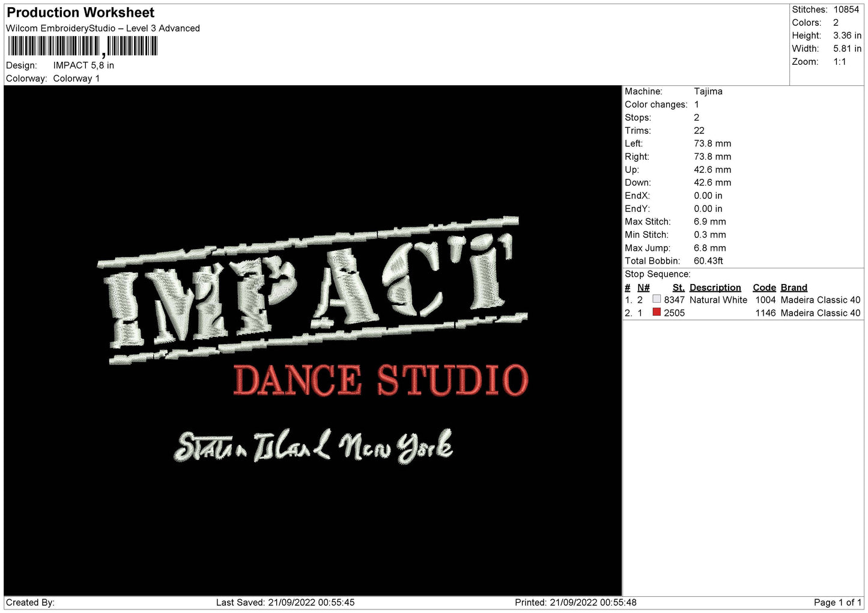Click the Natural White color swatch
Viewport: 868px width, 613px height.
657,299
